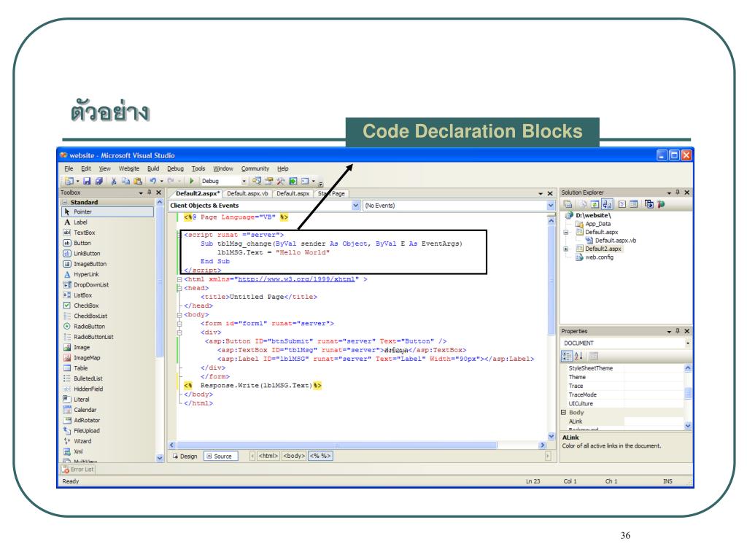747x560 pixels.
Task: Collapse the Standard group in the Toolbox
Action: coord(65,203)
